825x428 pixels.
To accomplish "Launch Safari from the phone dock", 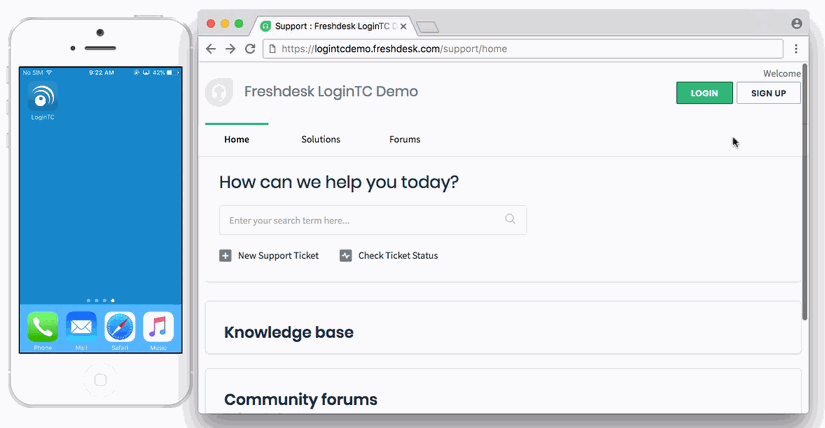I will 119,327.
